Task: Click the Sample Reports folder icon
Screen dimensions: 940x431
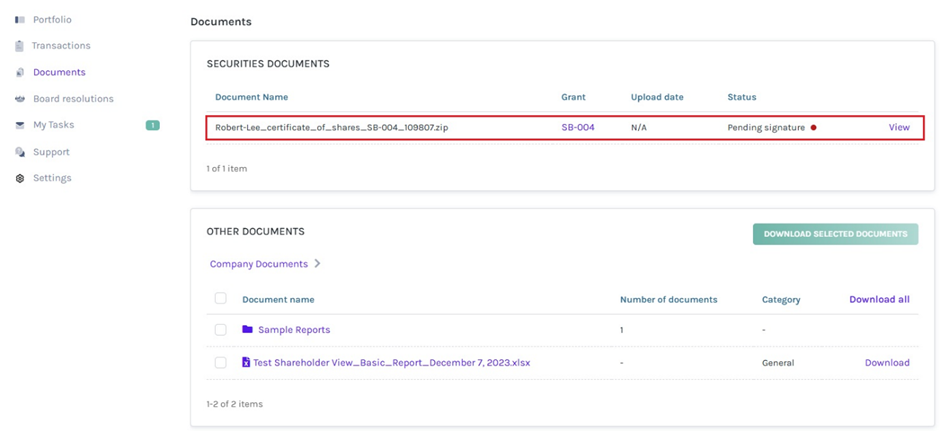Action: pyautogui.click(x=247, y=329)
